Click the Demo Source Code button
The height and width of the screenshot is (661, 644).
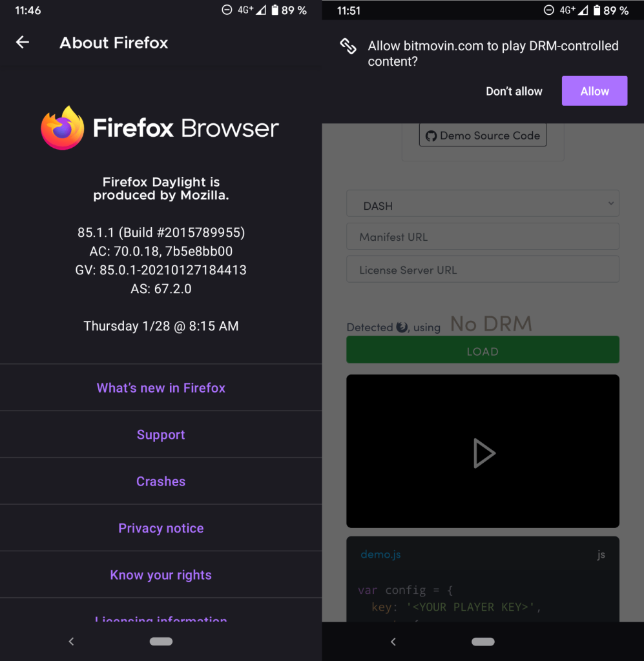point(483,136)
